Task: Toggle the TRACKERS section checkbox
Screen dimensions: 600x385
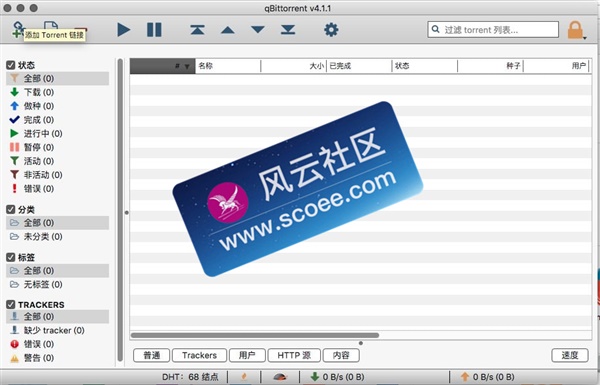Action: point(11,305)
